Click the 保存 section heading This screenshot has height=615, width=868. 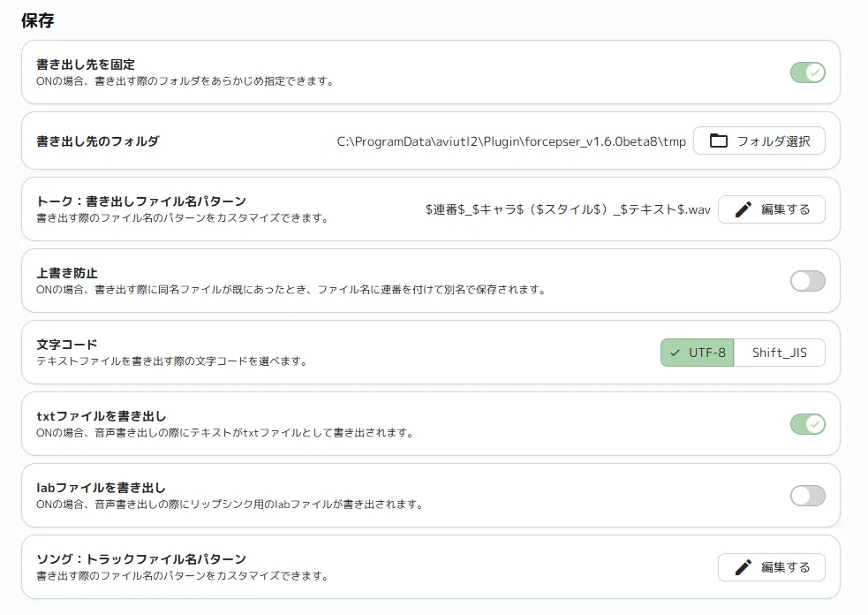point(38,20)
